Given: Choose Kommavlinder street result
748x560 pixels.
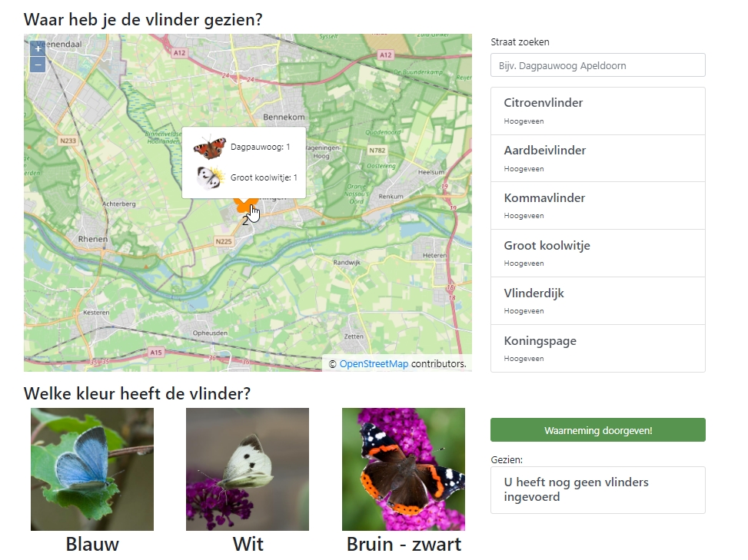Looking at the screenshot, I should point(598,205).
